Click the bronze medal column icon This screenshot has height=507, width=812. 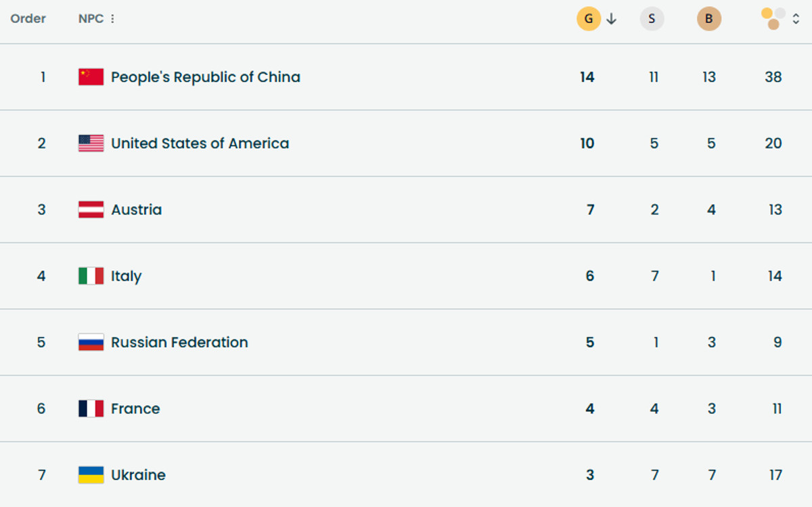708,19
